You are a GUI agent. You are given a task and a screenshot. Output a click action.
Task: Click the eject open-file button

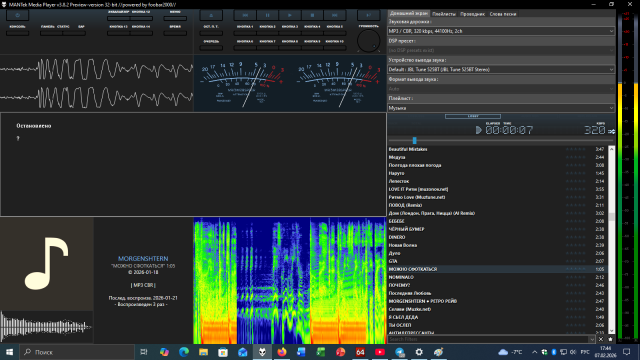211,15
